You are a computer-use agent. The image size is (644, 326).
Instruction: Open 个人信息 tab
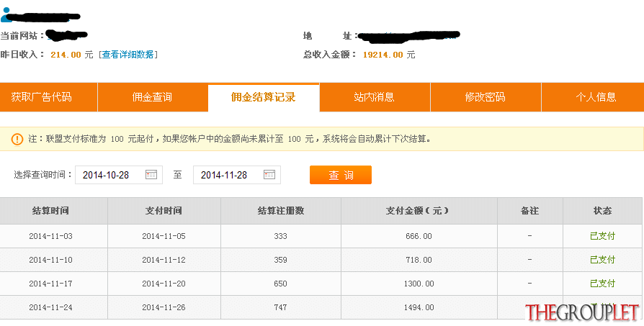(x=593, y=97)
